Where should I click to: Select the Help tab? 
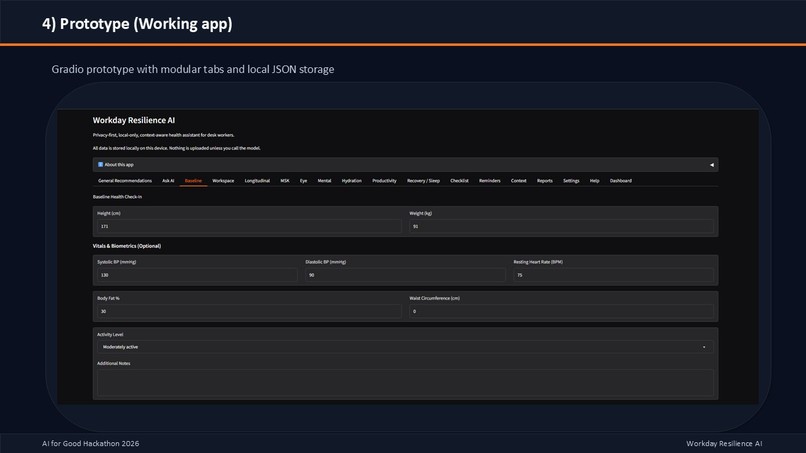pyautogui.click(x=594, y=180)
